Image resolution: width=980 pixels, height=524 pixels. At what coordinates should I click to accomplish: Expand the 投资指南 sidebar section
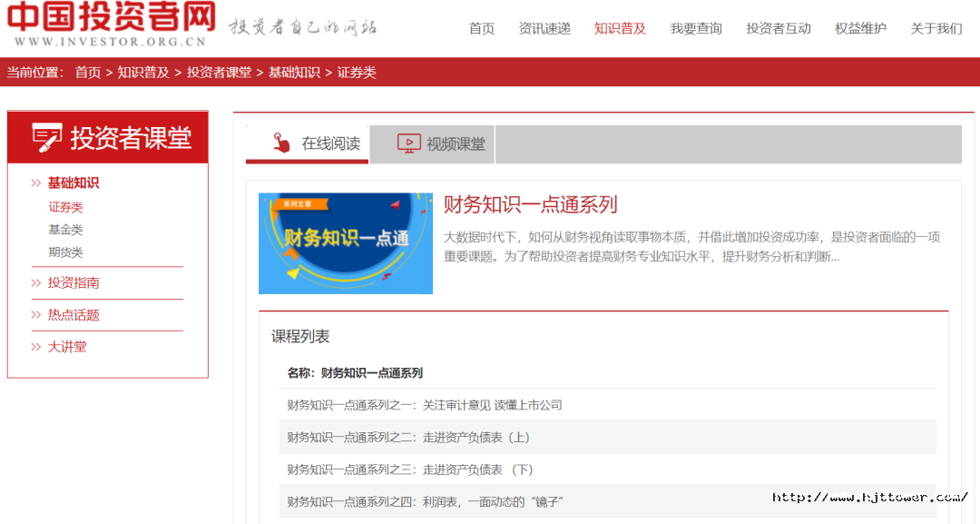pyautogui.click(x=73, y=283)
